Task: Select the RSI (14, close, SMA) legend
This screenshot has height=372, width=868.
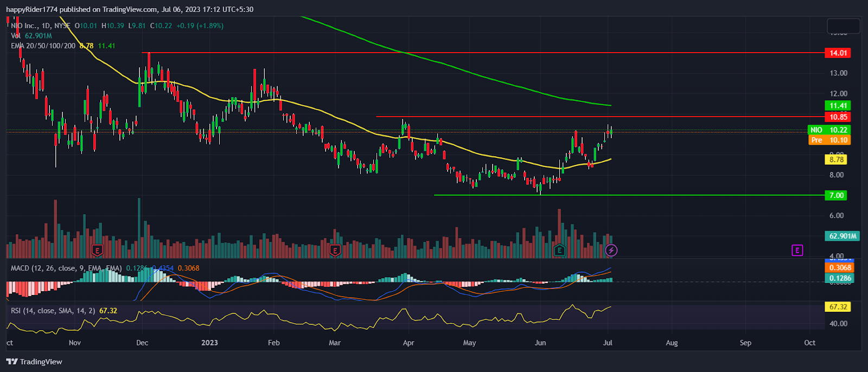Action: pos(53,311)
